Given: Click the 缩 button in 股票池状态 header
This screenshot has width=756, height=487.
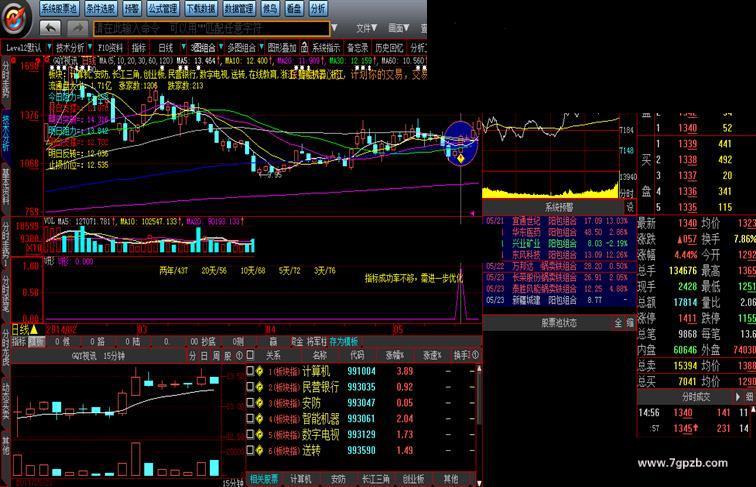Looking at the screenshot, I should click(x=630, y=323).
